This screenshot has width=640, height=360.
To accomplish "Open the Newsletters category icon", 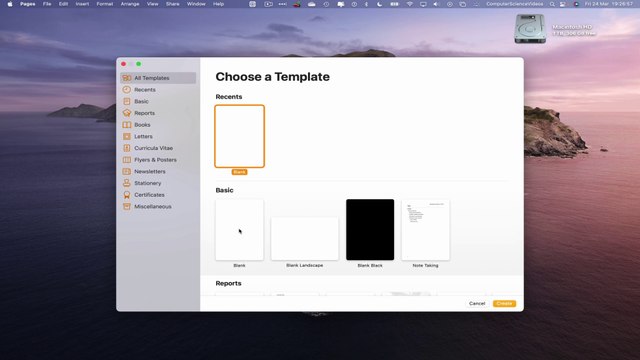I will pos(127,171).
